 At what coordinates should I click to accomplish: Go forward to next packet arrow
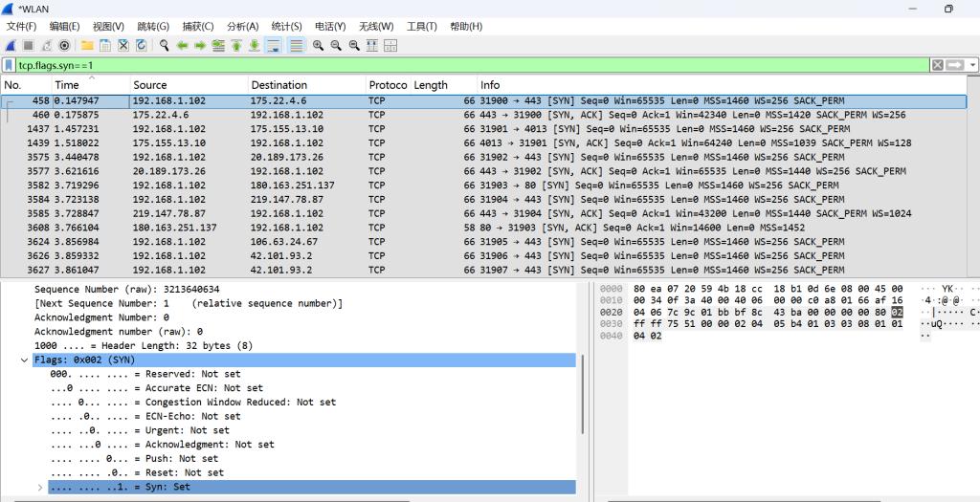tap(200, 46)
